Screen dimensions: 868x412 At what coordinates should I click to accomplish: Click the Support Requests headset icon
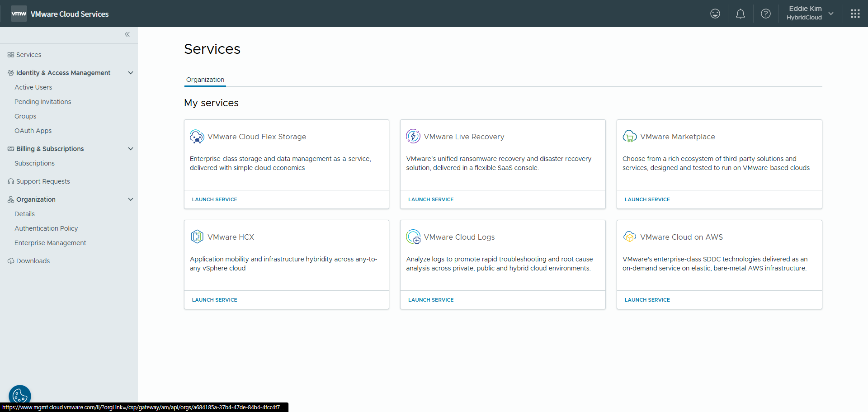pos(11,181)
